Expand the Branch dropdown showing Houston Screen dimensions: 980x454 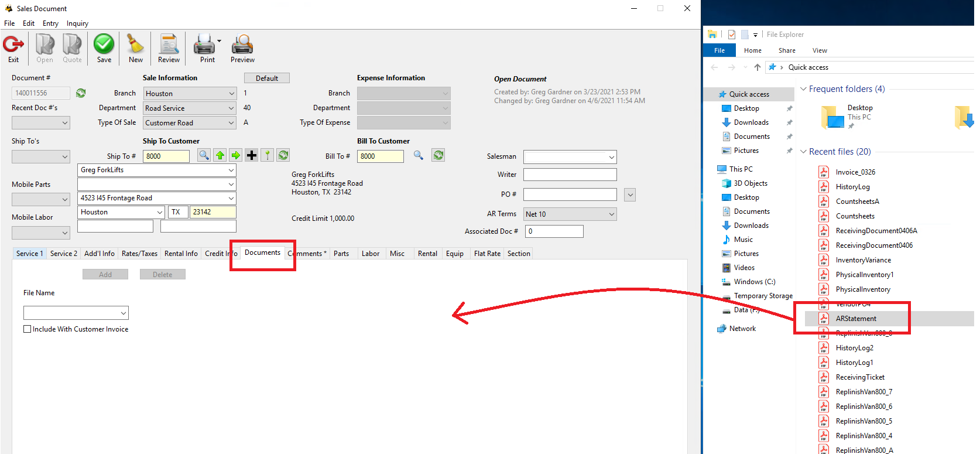(231, 94)
